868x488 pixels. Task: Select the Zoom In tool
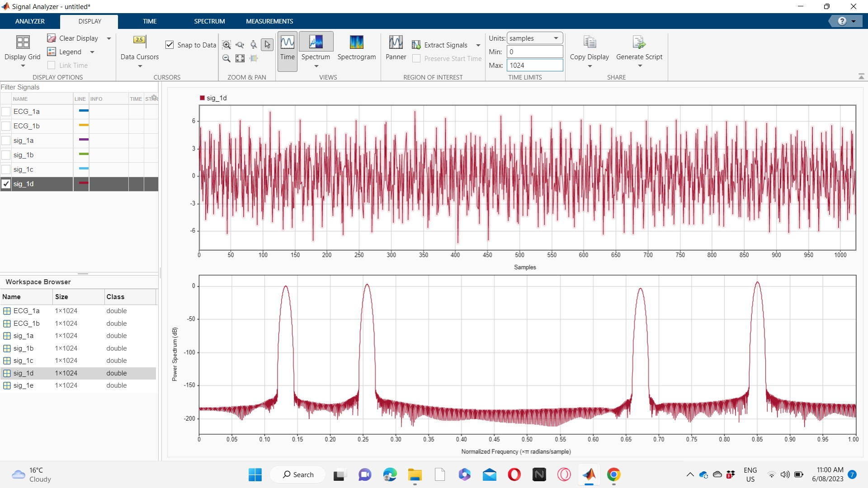pos(226,45)
